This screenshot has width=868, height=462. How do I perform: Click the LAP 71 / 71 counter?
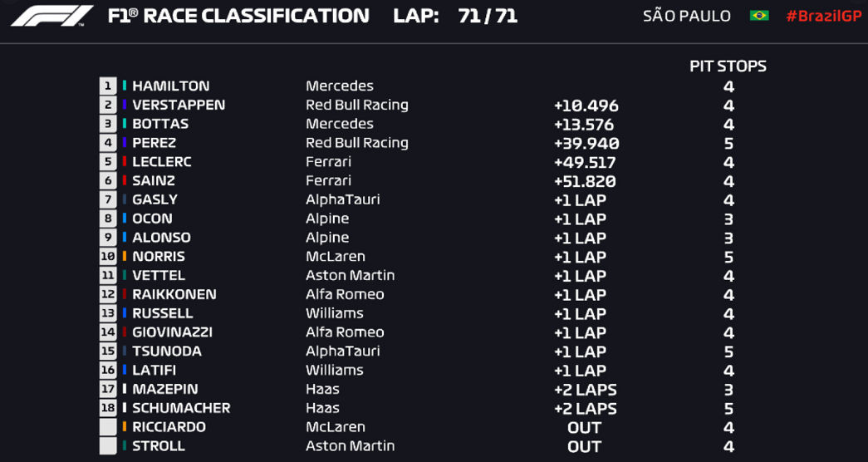(455, 16)
